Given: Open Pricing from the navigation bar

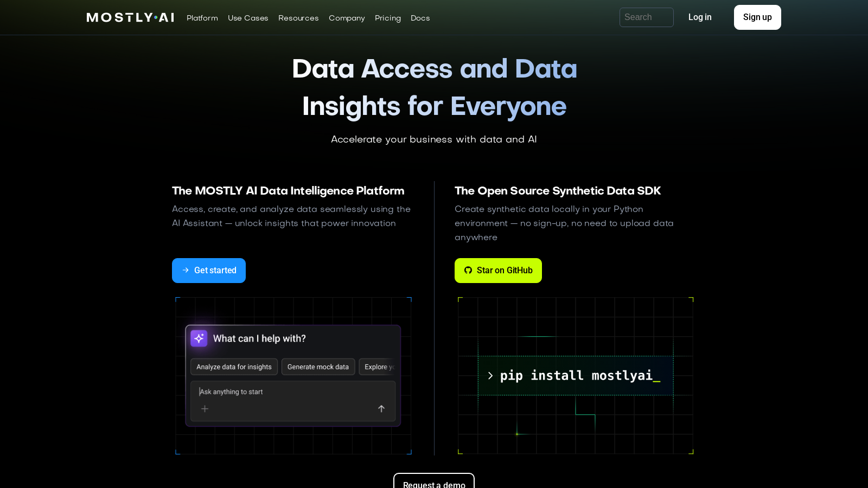Looking at the screenshot, I should [x=388, y=18].
